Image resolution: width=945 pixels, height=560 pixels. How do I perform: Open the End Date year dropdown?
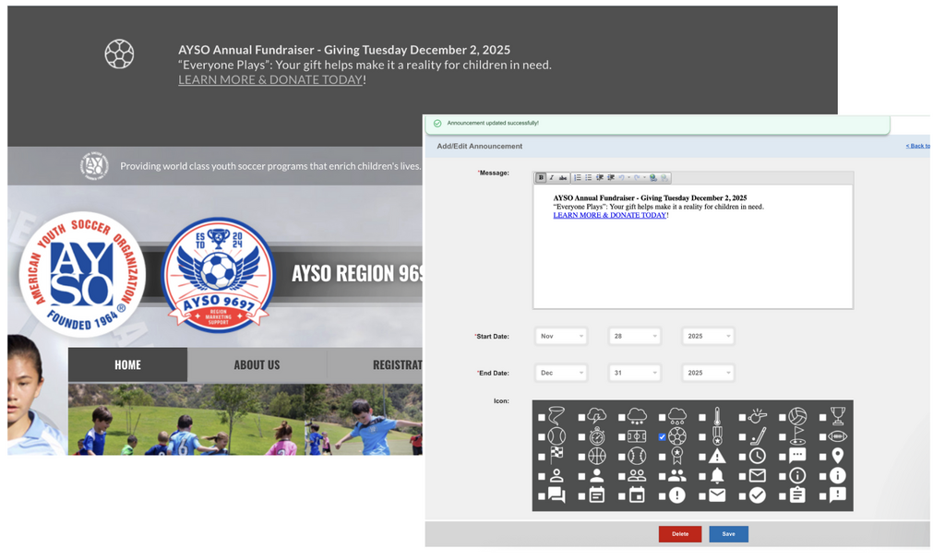coord(708,374)
